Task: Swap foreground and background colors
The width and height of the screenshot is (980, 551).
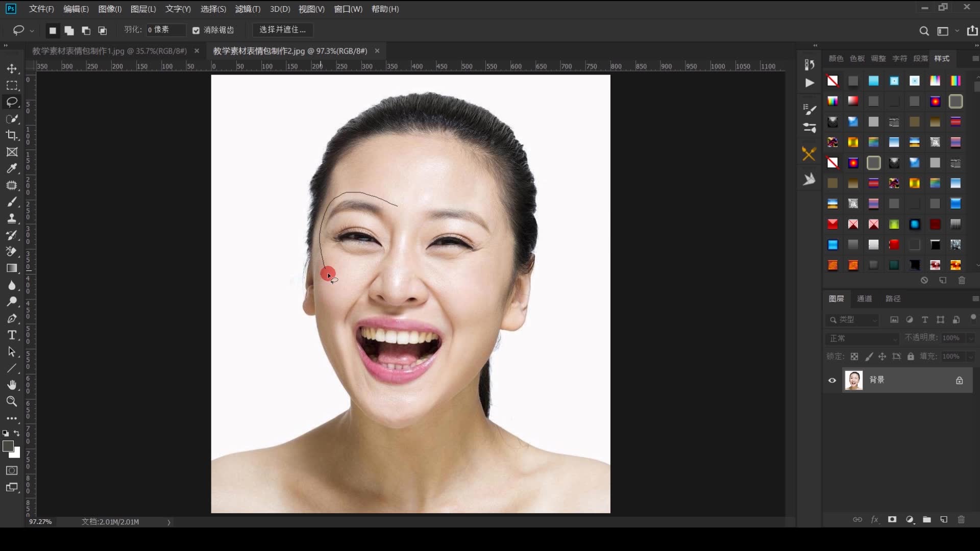Action: 17,433
